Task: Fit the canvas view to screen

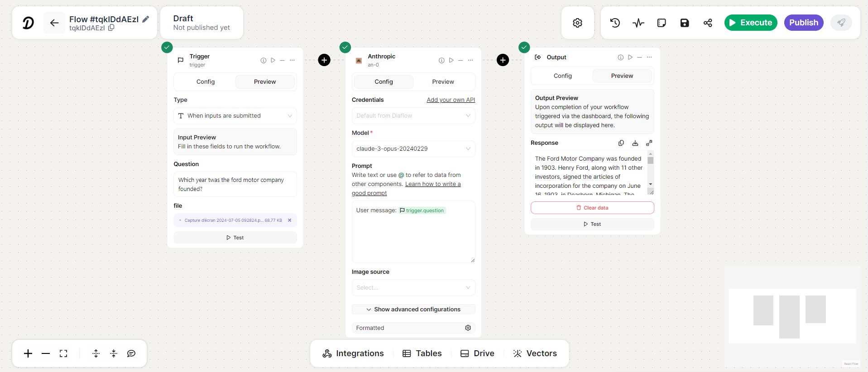Action: (x=63, y=353)
